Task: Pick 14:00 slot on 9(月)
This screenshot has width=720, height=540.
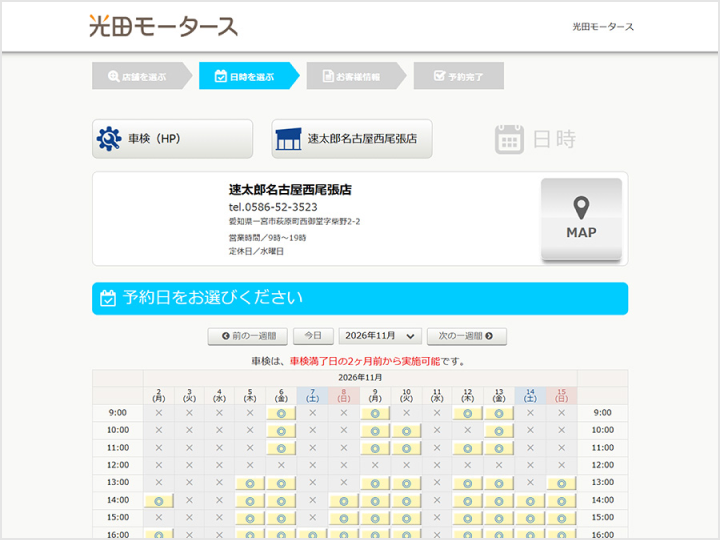Action: tap(375, 501)
